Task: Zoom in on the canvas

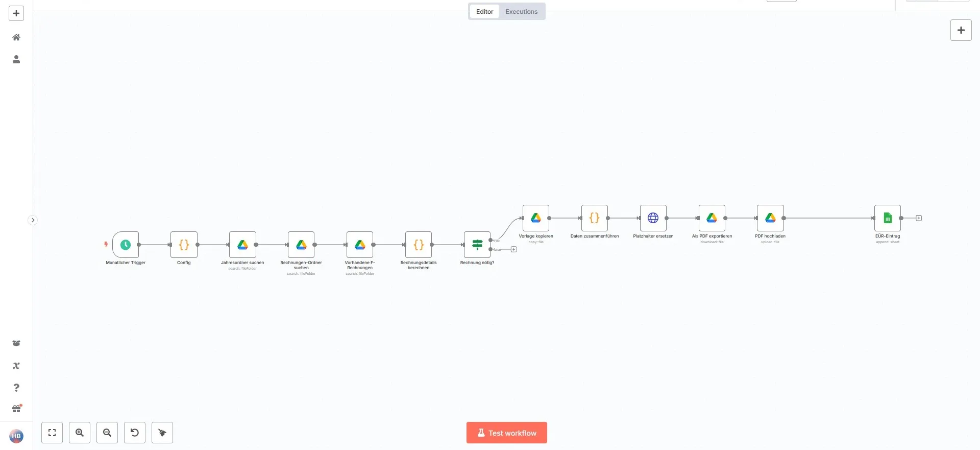Action: [80, 433]
